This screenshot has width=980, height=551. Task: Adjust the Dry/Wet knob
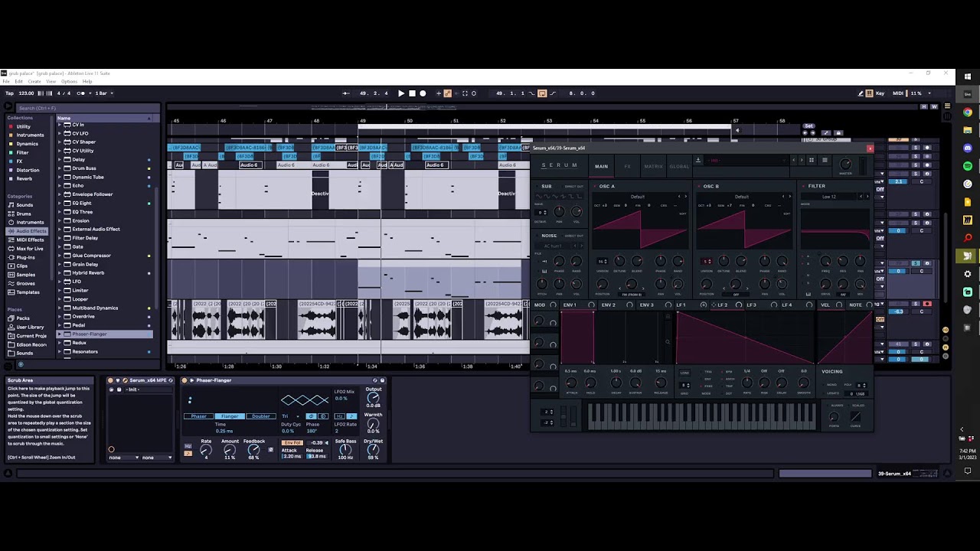click(373, 450)
